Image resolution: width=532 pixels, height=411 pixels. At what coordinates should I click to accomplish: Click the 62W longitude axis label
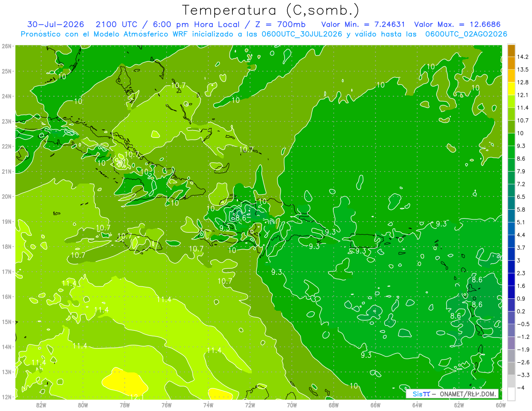(459, 405)
